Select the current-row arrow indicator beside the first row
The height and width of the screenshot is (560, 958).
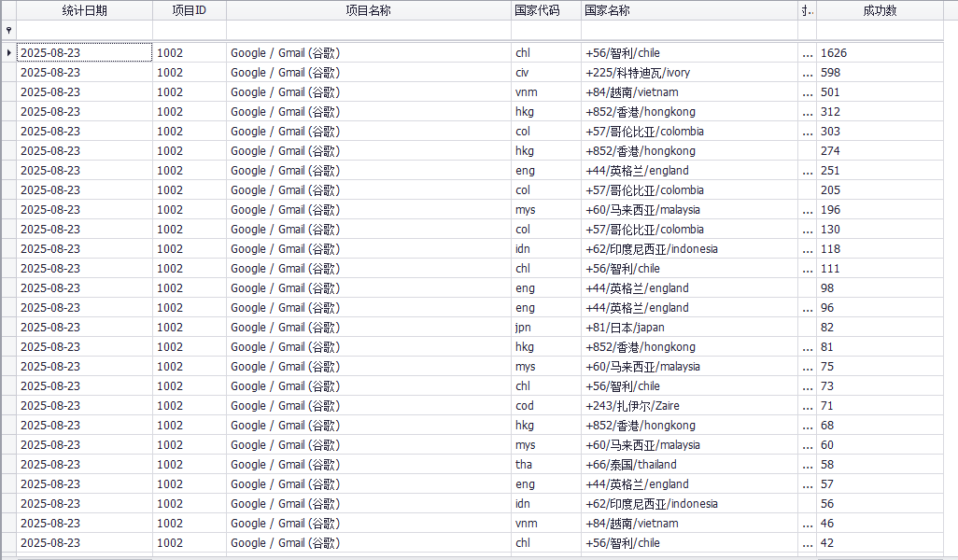pyautogui.click(x=8, y=53)
